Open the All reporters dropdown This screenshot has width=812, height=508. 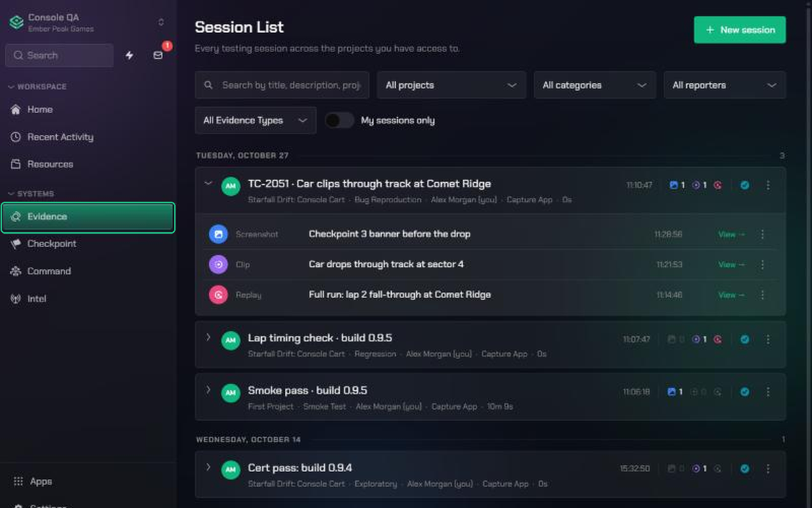pyautogui.click(x=725, y=85)
